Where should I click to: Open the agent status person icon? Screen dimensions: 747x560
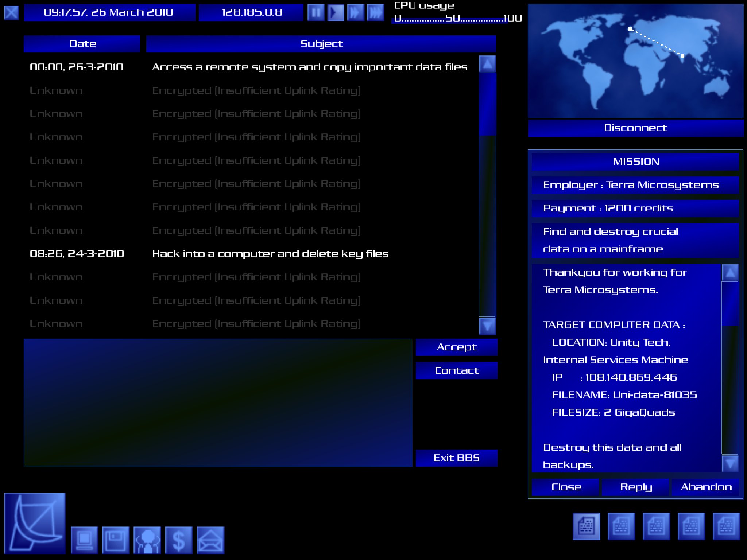pos(147,540)
